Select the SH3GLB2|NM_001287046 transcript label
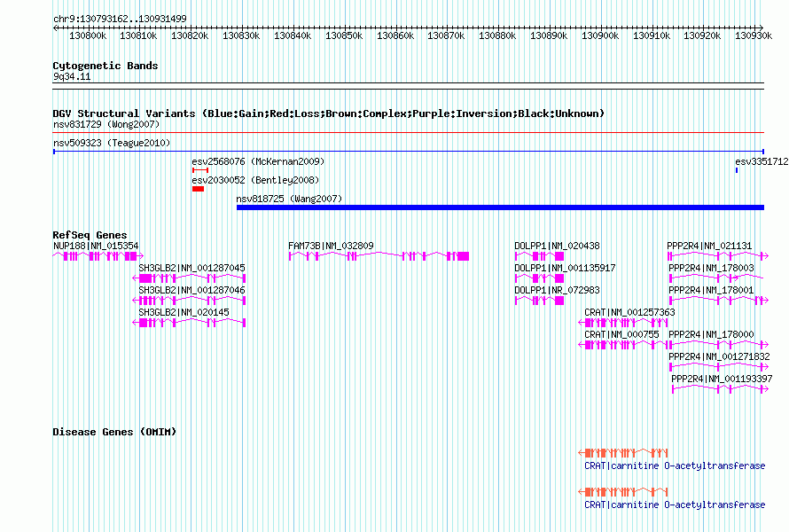The width and height of the screenshot is (789, 532). point(191,290)
